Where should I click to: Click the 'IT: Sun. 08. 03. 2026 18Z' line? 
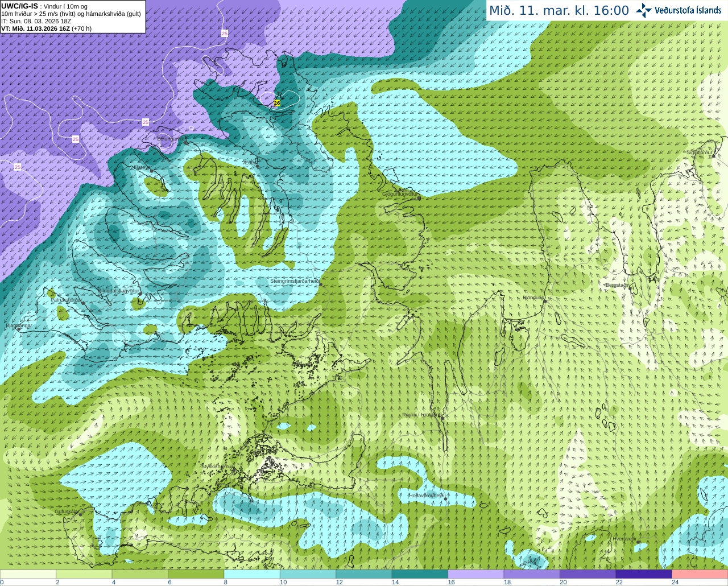click(36, 21)
